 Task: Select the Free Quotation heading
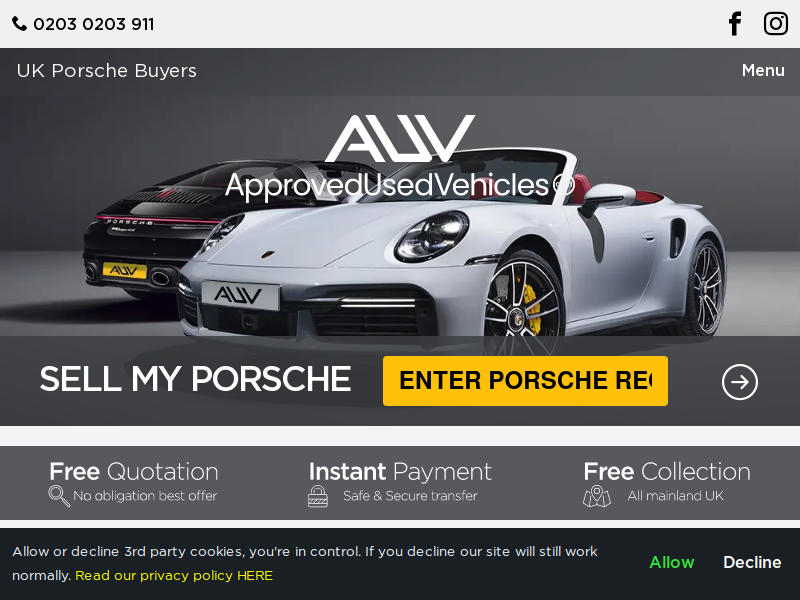134,471
